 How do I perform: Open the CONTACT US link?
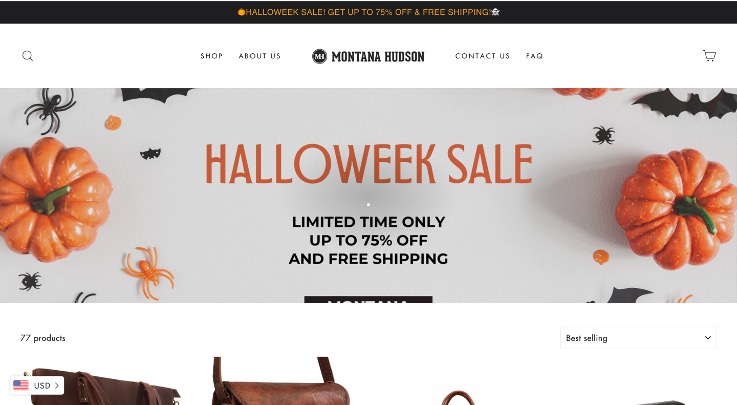point(482,56)
